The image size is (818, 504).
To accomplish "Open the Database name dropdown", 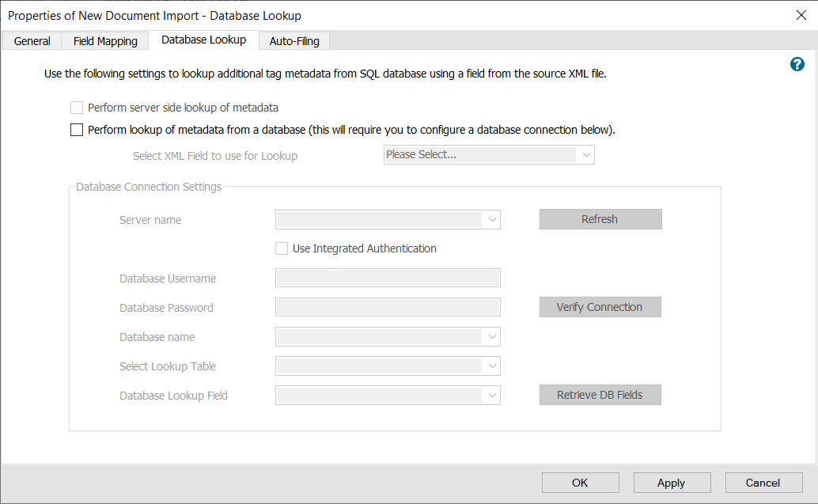I will [492, 336].
